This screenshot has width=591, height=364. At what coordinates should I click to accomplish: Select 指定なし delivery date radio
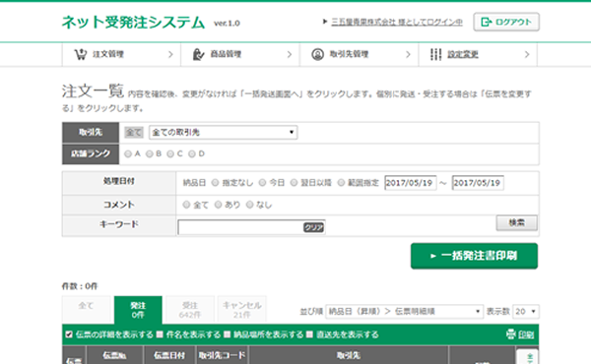pyautogui.click(x=215, y=183)
